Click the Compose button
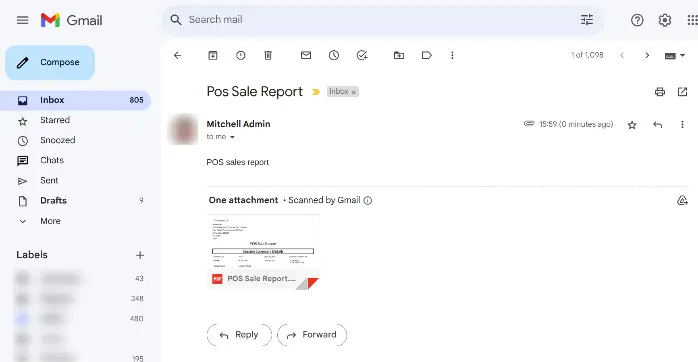Image resolution: width=698 pixels, height=362 pixels. coord(50,62)
